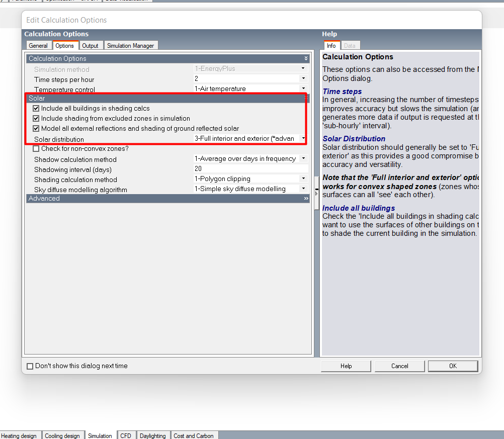The width and height of the screenshot is (504, 439).
Task: Toggle Include all buildings in shading calcs
Action: 36,108
